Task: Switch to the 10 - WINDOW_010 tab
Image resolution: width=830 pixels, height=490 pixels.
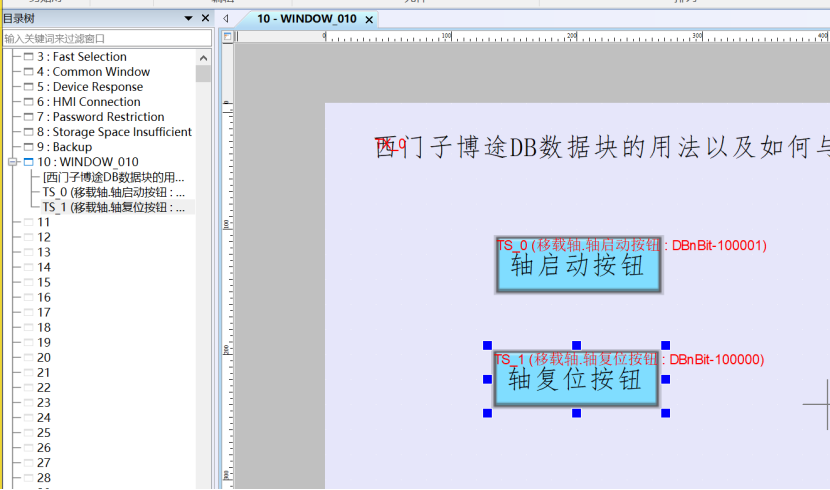Action: tap(306, 19)
